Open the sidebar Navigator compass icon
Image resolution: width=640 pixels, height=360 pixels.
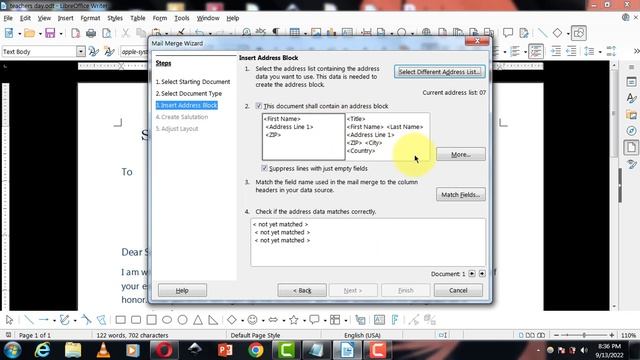(x=631, y=131)
